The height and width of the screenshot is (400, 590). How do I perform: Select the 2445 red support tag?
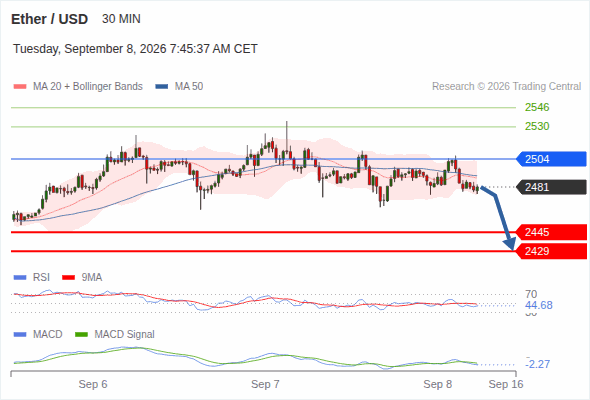551,232
